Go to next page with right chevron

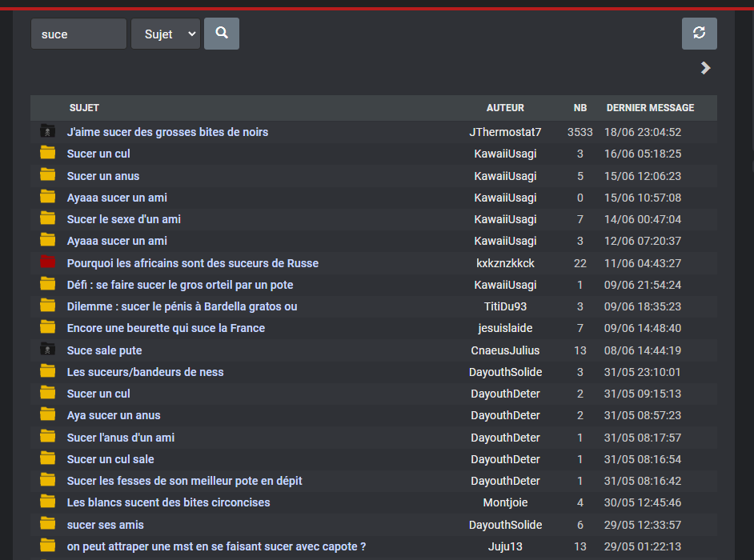(x=705, y=68)
